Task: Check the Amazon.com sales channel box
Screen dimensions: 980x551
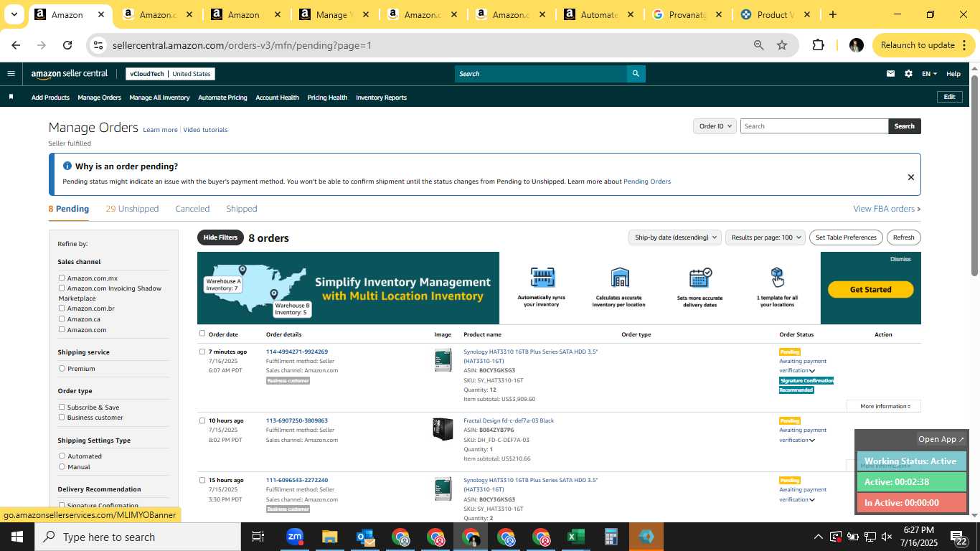Action: 62,329
